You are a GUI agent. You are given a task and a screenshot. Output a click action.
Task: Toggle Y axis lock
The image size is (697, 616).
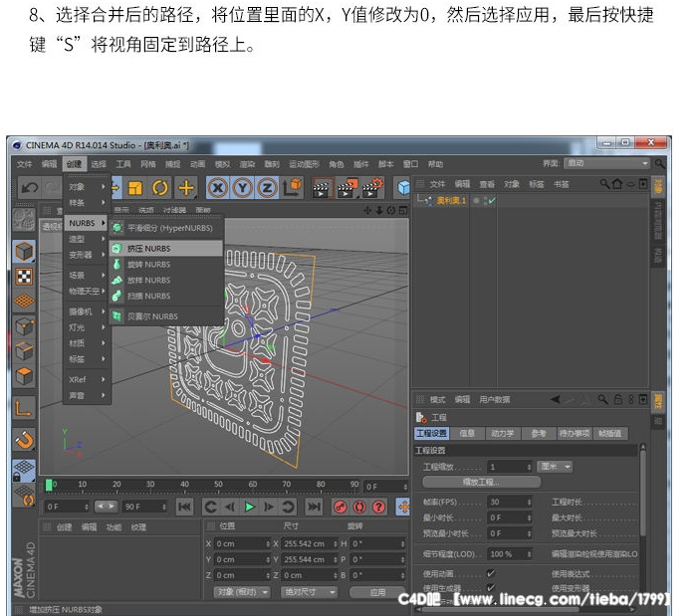click(x=242, y=188)
